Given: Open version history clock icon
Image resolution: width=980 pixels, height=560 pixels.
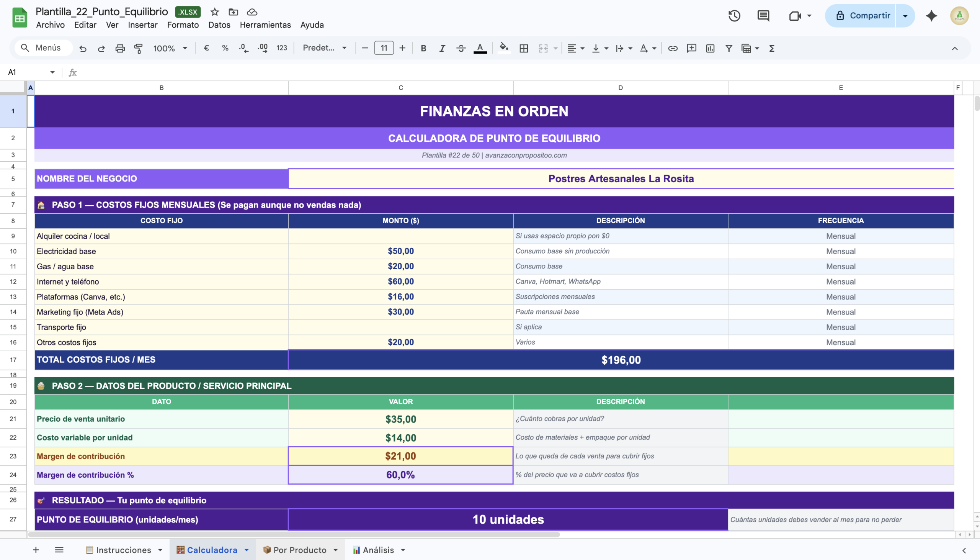Looking at the screenshot, I should click(x=734, y=16).
